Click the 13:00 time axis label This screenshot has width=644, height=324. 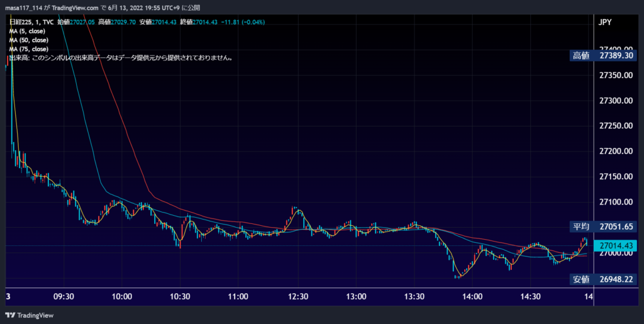(x=356, y=296)
